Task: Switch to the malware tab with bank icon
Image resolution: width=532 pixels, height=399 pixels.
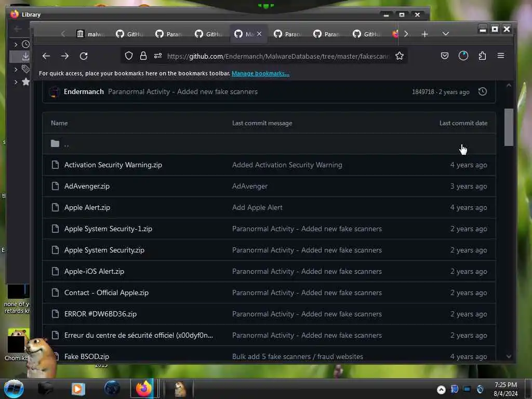Action: click(91, 34)
